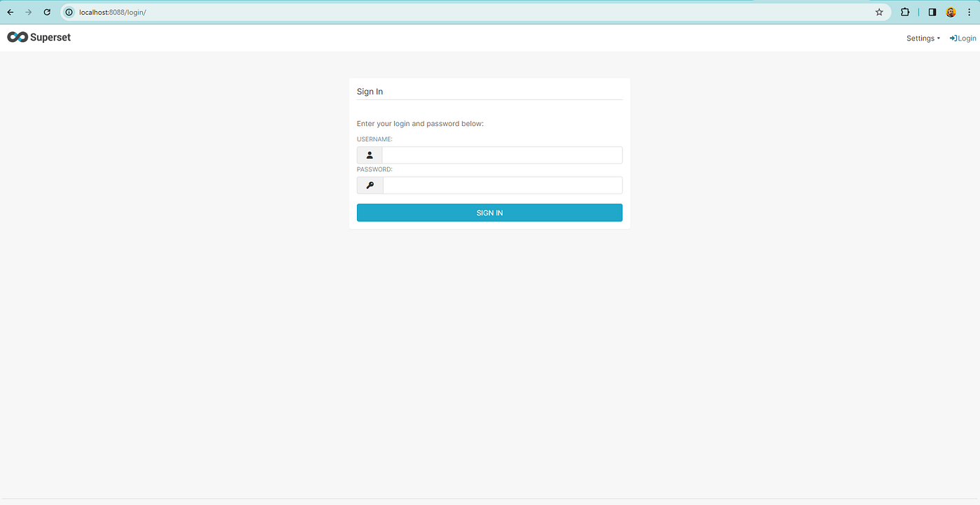The height and width of the screenshot is (505, 980).
Task: Reload the page with the refresh icon
Action: click(x=47, y=12)
